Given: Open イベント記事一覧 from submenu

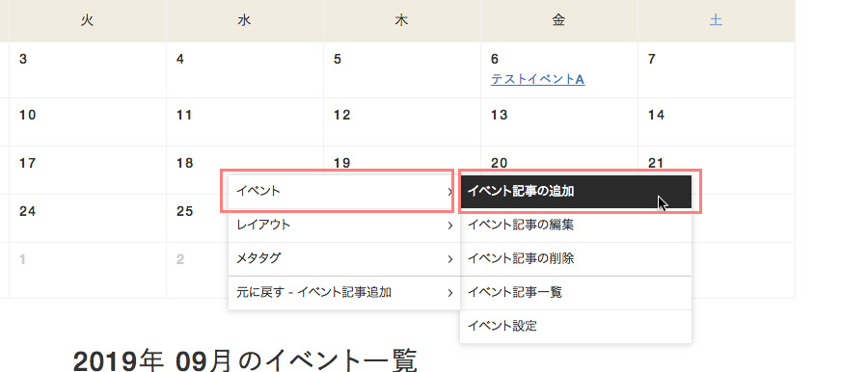Looking at the screenshot, I should click(x=576, y=292).
